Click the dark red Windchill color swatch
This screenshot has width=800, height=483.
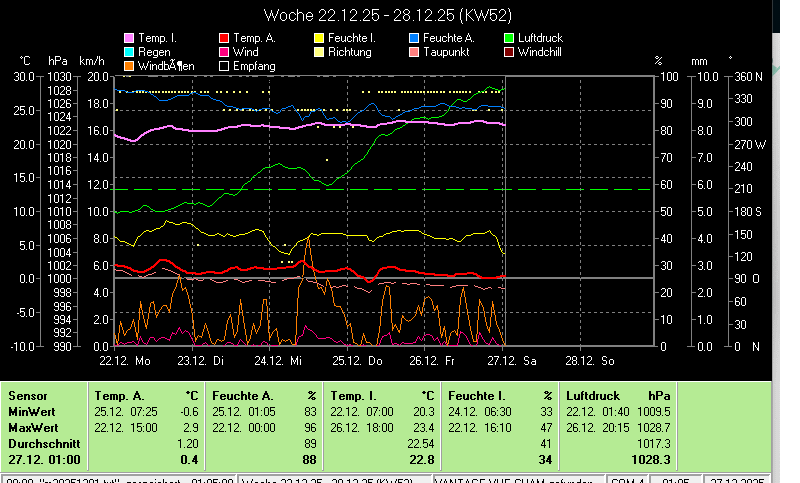[x=509, y=52]
